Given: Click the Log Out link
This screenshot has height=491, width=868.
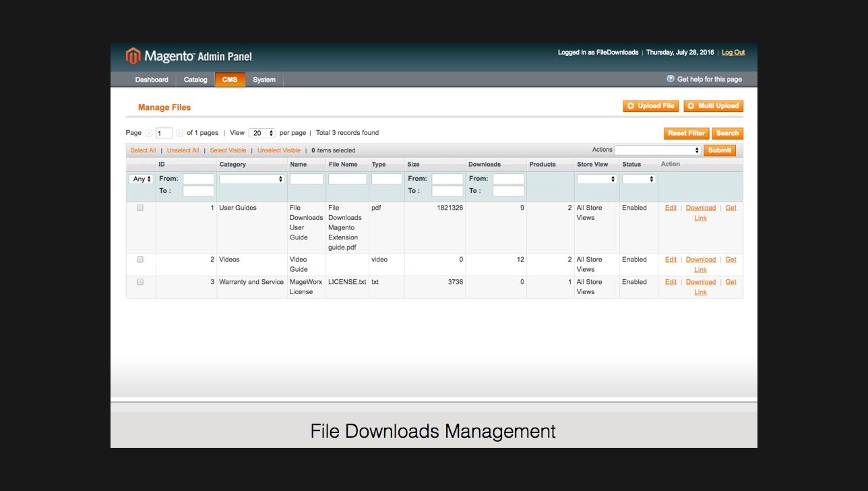Looking at the screenshot, I should click(x=733, y=52).
